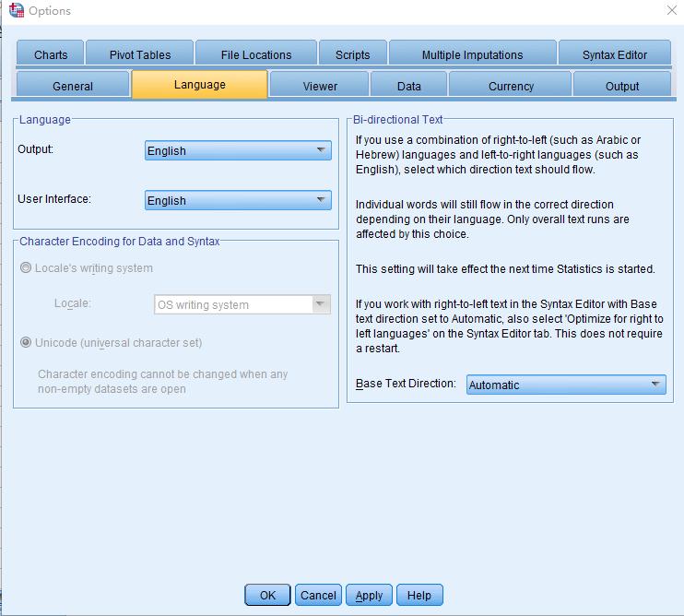Switch to the Charts tab
Image resolution: width=684 pixels, height=616 pixels.
tap(51, 54)
